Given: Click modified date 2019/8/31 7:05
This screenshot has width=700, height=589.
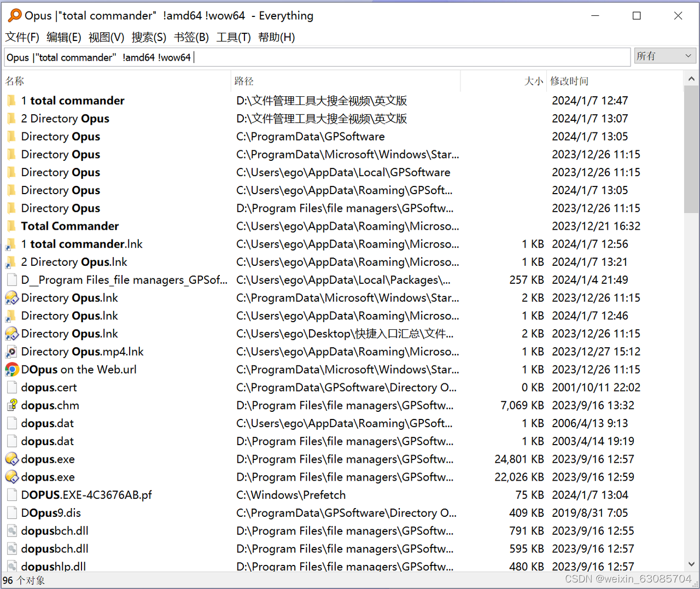Looking at the screenshot, I should (590, 514).
